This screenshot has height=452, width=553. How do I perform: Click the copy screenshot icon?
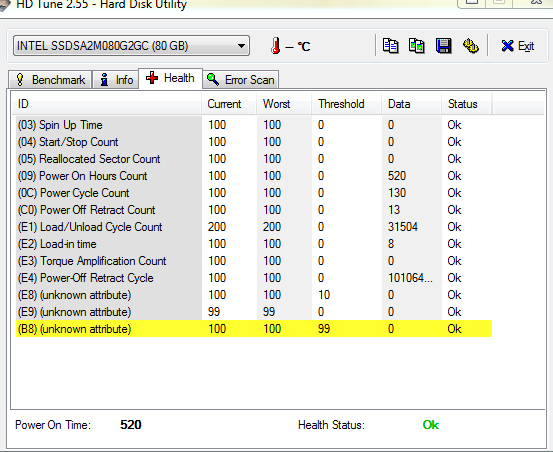(417, 46)
